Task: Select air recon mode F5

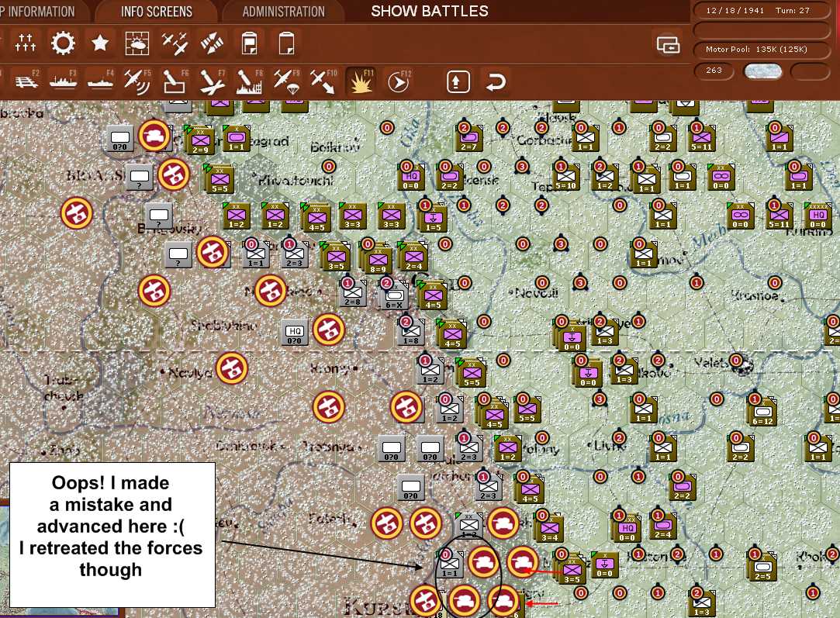Action: 137,81
